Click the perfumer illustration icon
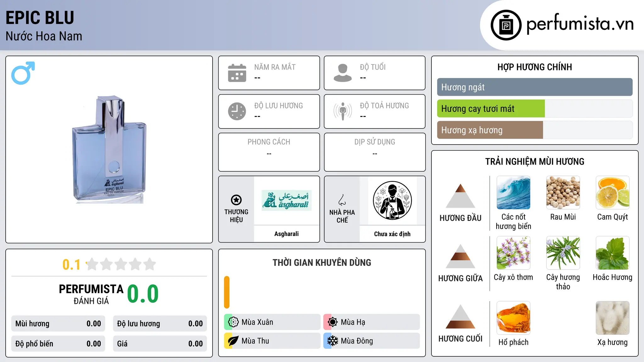The height and width of the screenshot is (362, 644). [x=392, y=200]
